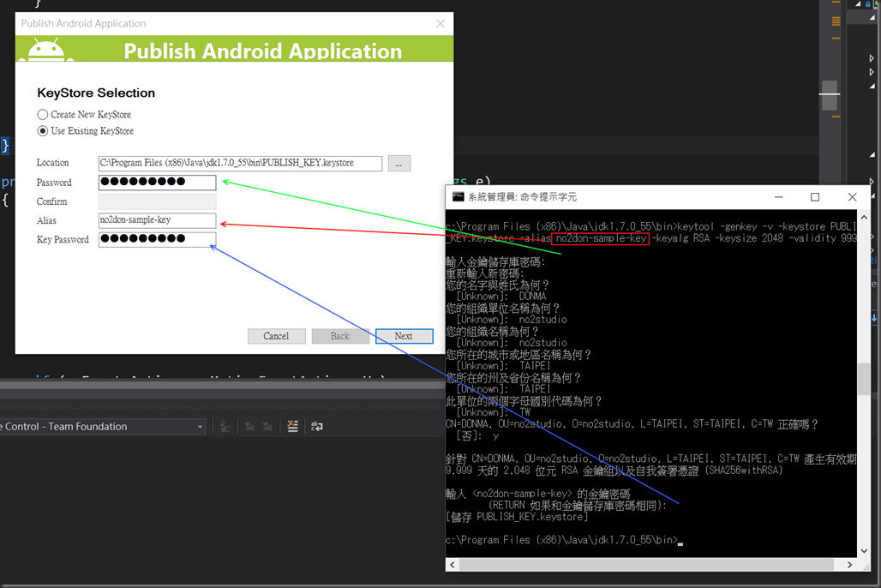The width and height of the screenshot is (881, 588).
Task: Click the clear all output icon
Action: click(293, 427)
